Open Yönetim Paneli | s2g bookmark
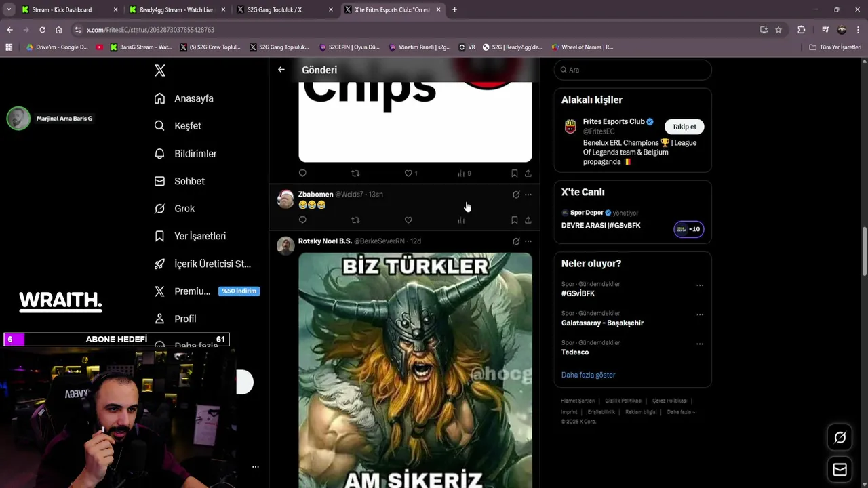Screen dimensions: 868x488 point(420,47)
